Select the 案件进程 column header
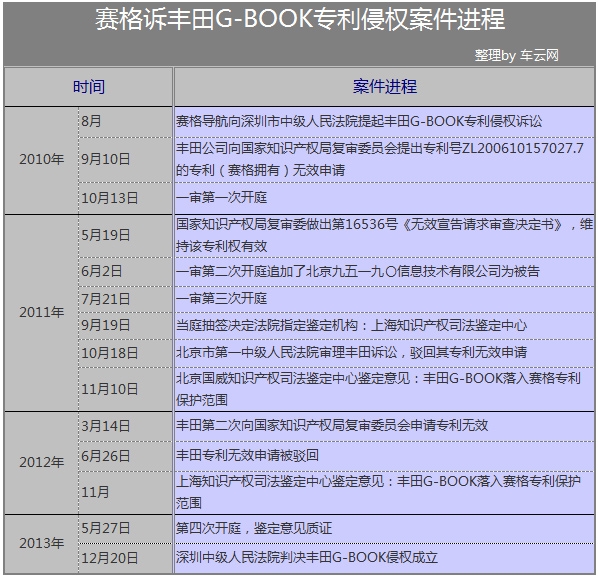The image size is (598, 579). [384, 87]
